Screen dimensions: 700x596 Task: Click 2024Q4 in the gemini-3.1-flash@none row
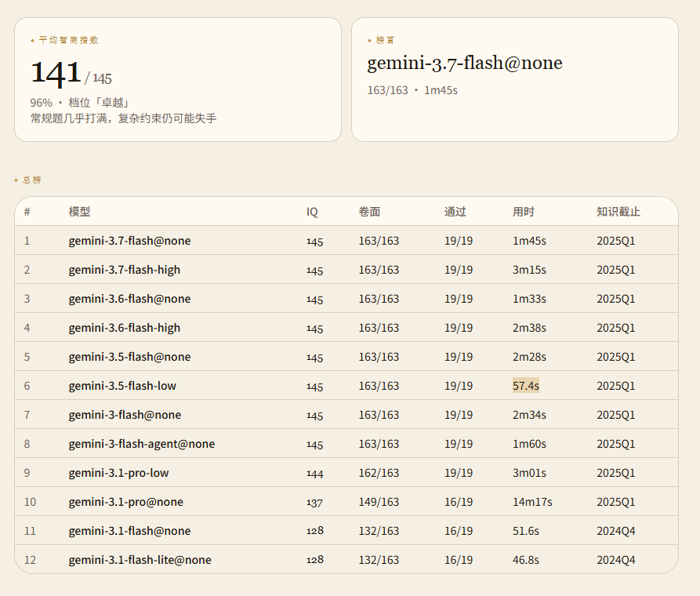click(615, 531)
